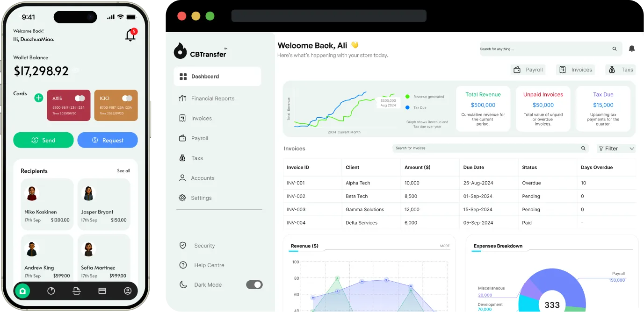Viewport: 644px width, 312px height.
Task: Click the Accounts person icon in the sidebar
Action: [x=182, y=177]
